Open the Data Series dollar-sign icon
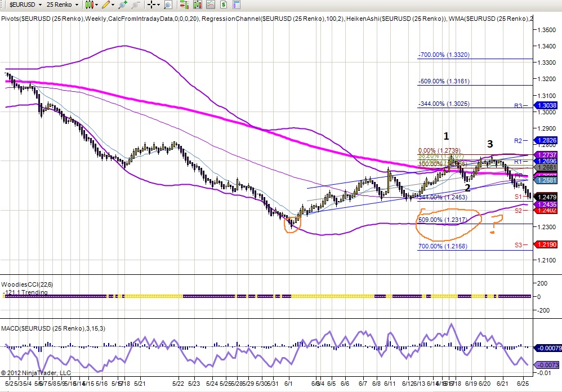The image size is (562, 392). pos(224,5)
